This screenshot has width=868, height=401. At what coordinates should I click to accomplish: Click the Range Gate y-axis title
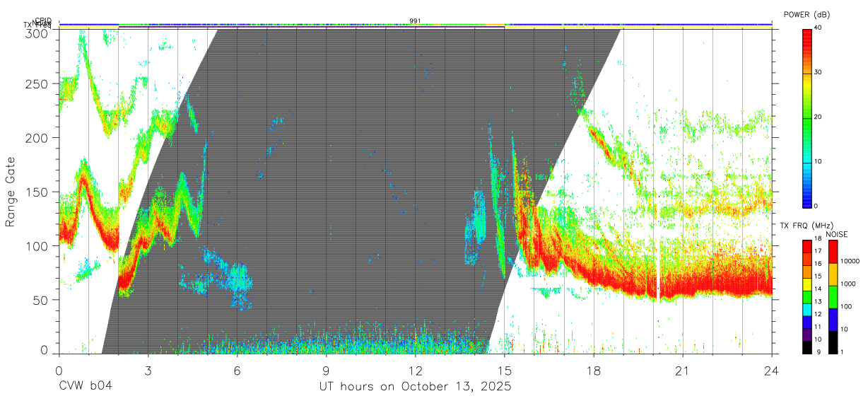point(11,192)
